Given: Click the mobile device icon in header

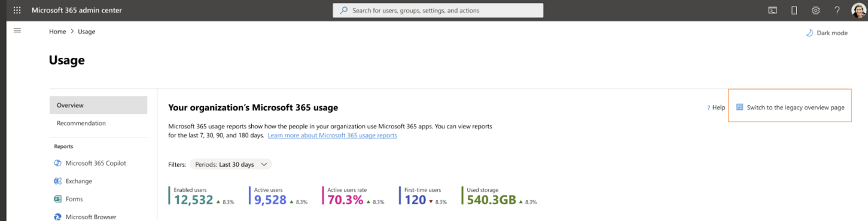Looking at the screenshot, I should pos(794,10).
